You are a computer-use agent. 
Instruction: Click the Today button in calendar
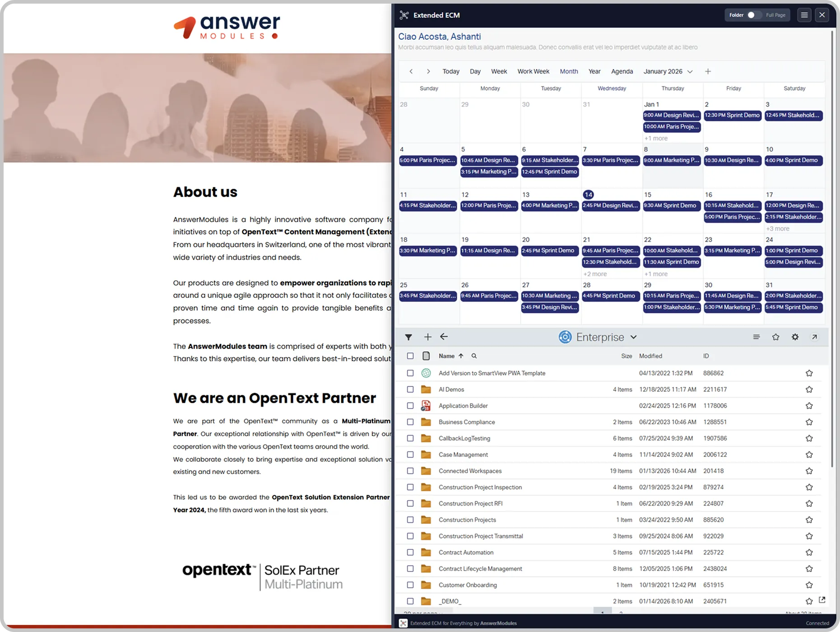450,71
